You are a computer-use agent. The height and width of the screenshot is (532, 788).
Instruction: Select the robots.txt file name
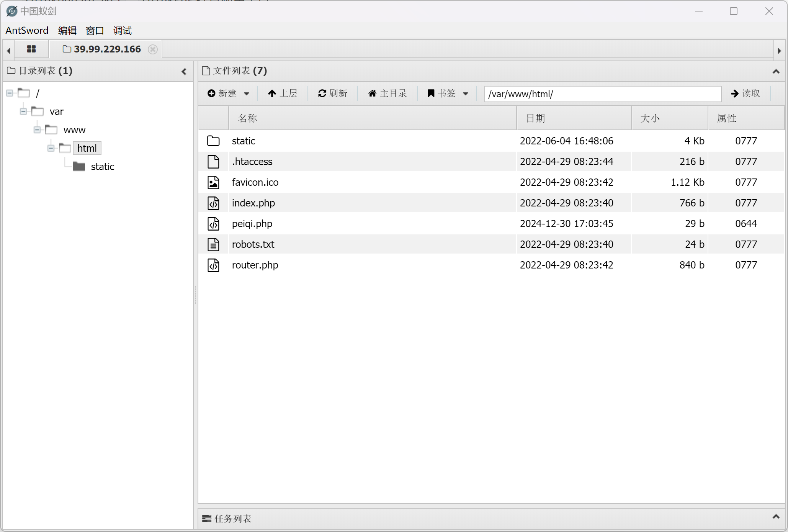pos(253,244)
